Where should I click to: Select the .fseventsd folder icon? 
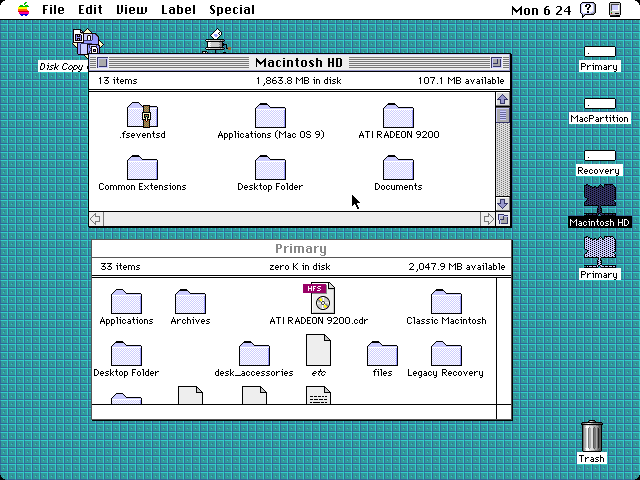(142, 115)
